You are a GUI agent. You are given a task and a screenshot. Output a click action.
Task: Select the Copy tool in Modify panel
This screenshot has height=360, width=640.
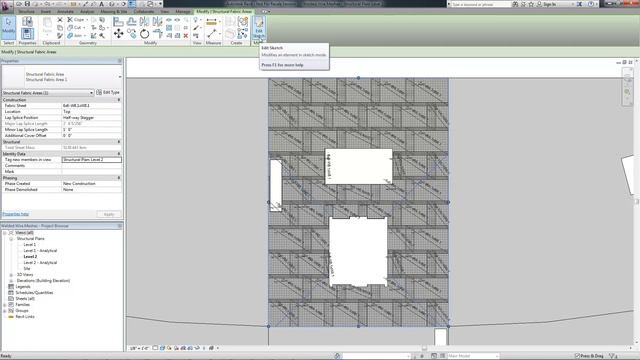pos(131,34)
